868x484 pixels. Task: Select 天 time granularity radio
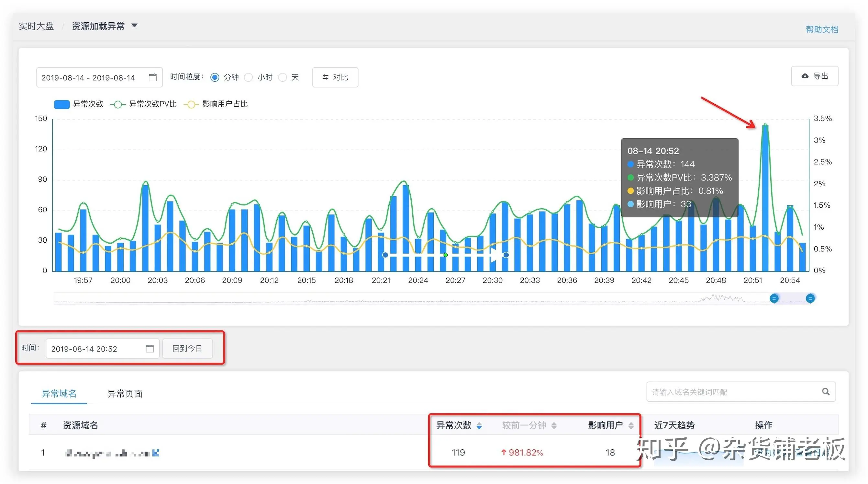(x=283, y=77)
